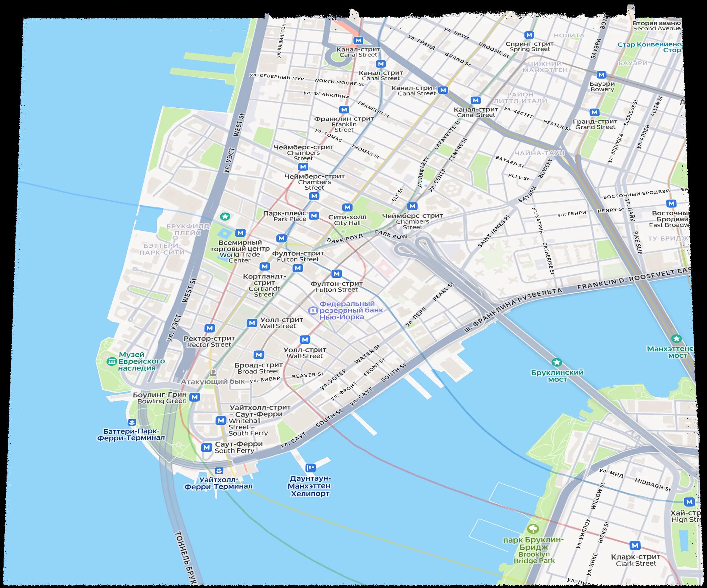Image resolution: width=707 pixels, height=588 pixels.
Task: Select the 'MIDDAGH St' street label
Action: point(653,484)
